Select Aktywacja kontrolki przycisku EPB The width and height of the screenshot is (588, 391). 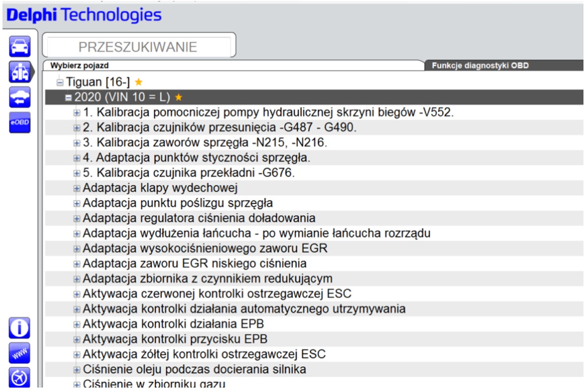pos(175,339)
